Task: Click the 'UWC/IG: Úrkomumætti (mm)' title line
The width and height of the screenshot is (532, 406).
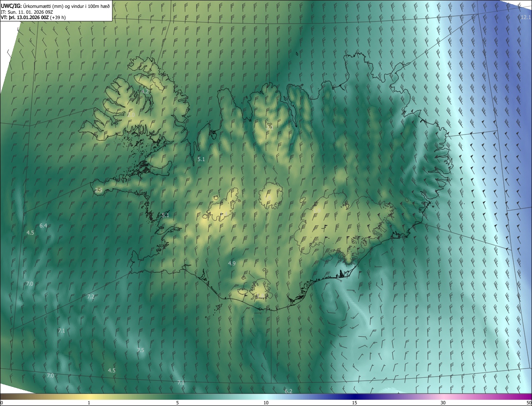Action: click(x=55, y=5)
